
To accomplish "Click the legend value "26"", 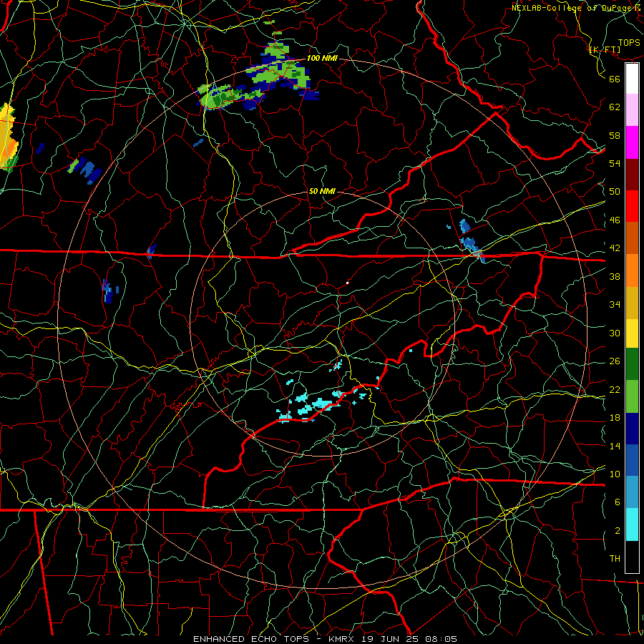I will 615,361.
